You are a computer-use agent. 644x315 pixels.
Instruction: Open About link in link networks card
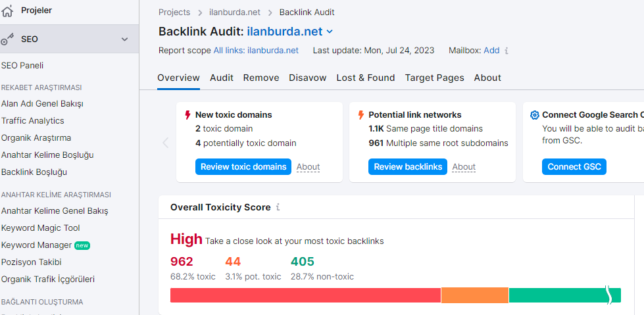point(464,167)
